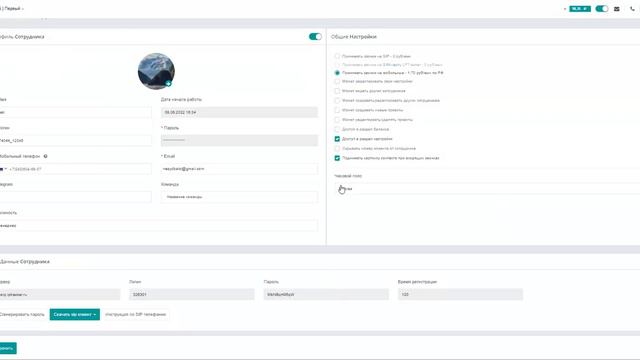Open the Команда team selector
Screen dimensions: 640x360
tap(239, 197)
